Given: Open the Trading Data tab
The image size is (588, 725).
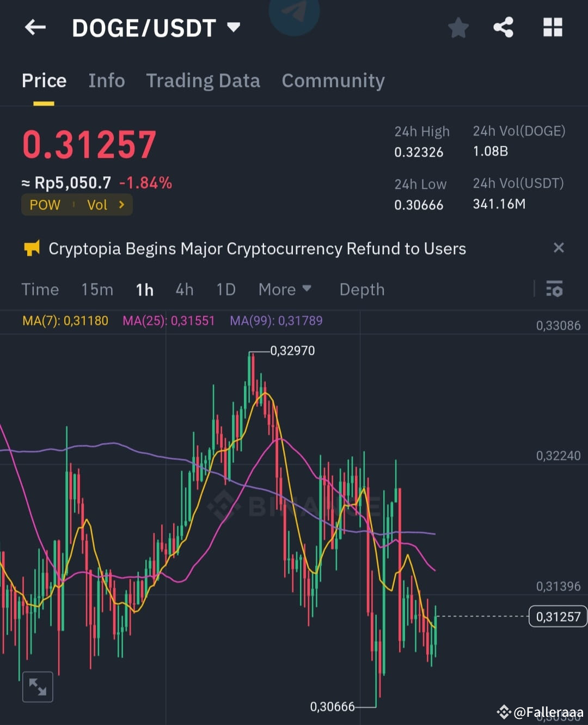Looking at the screenshot, I should click(203, 81).
